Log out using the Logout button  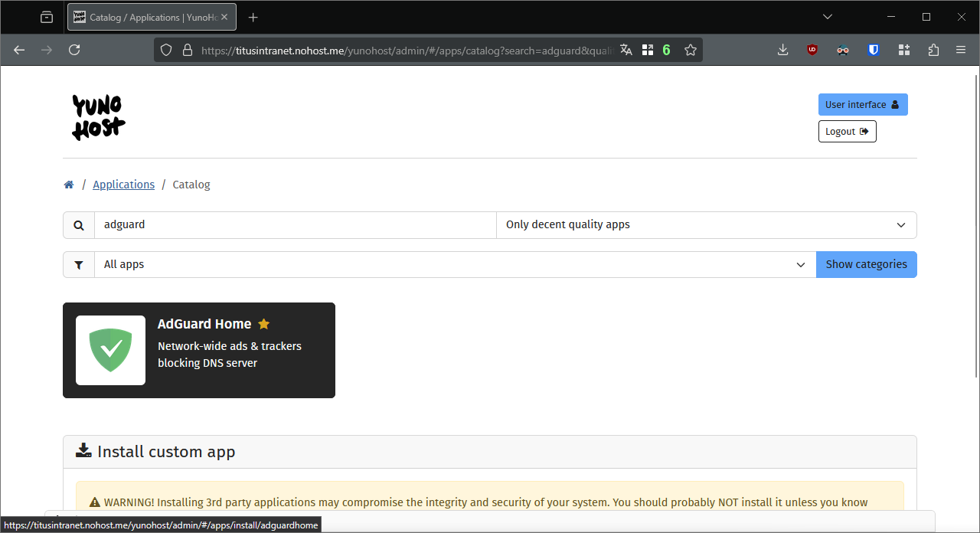click(847, 132)
